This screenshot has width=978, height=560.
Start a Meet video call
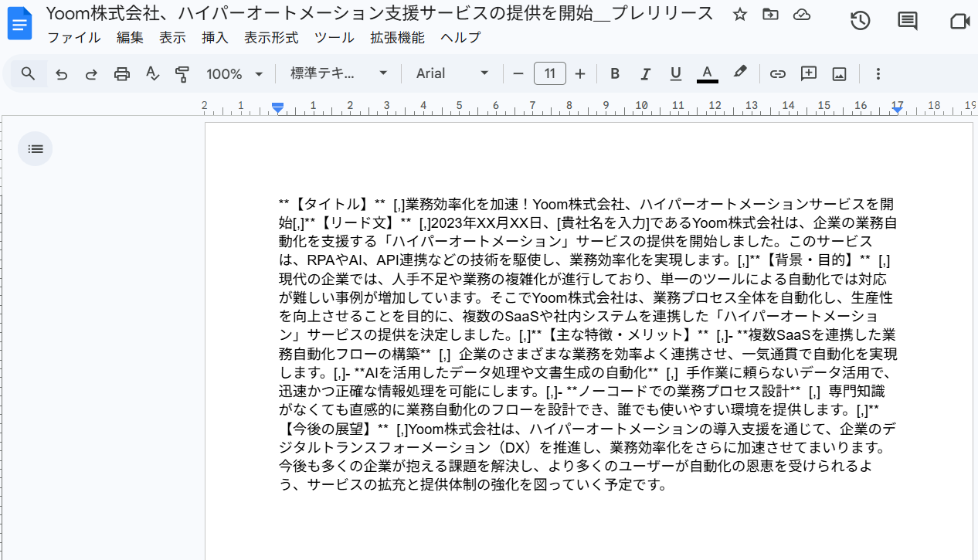coord(959,21)
